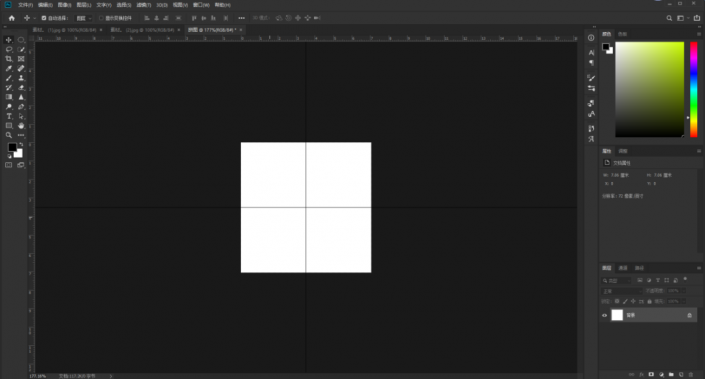Reset to default black and white colors
The image size is (705, 379).
(x=9, y=156)
